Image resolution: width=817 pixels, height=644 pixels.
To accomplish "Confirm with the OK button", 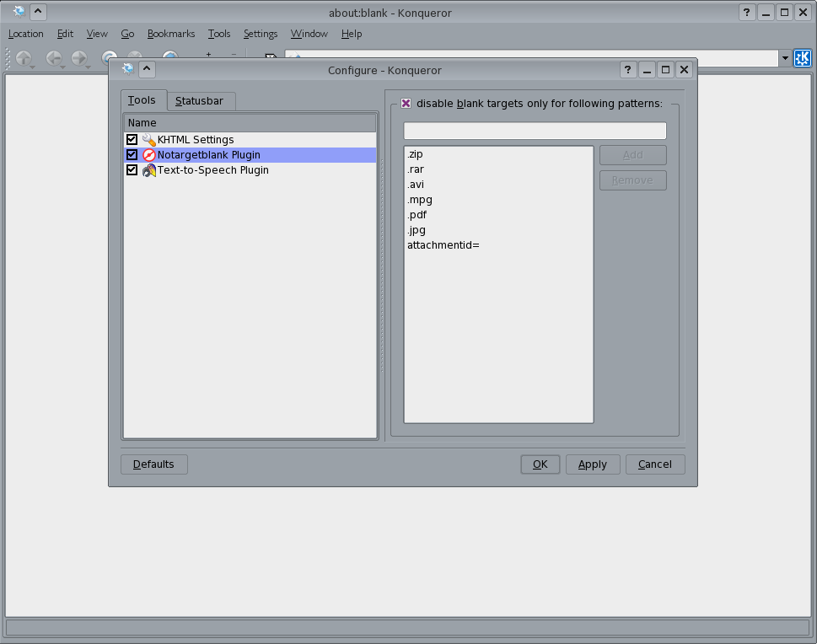I will pos(540,464).
